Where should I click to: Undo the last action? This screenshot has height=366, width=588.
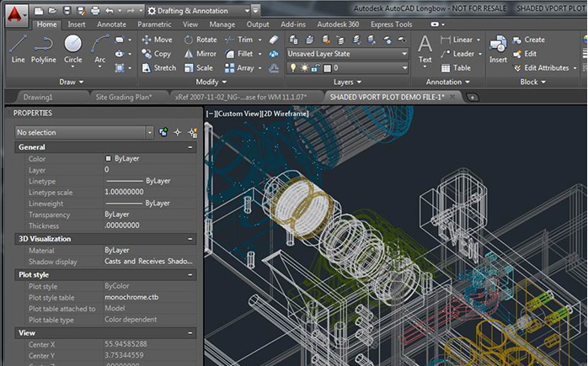point(110,11)
